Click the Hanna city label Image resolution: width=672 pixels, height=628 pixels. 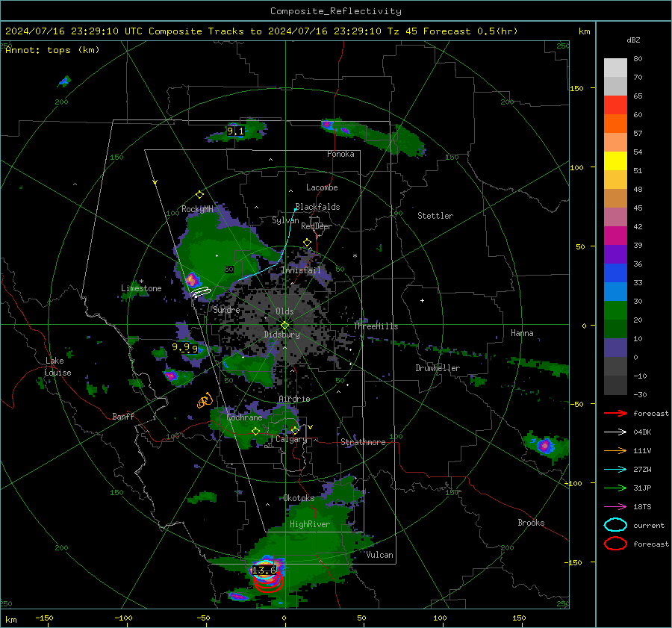[522, 333]
